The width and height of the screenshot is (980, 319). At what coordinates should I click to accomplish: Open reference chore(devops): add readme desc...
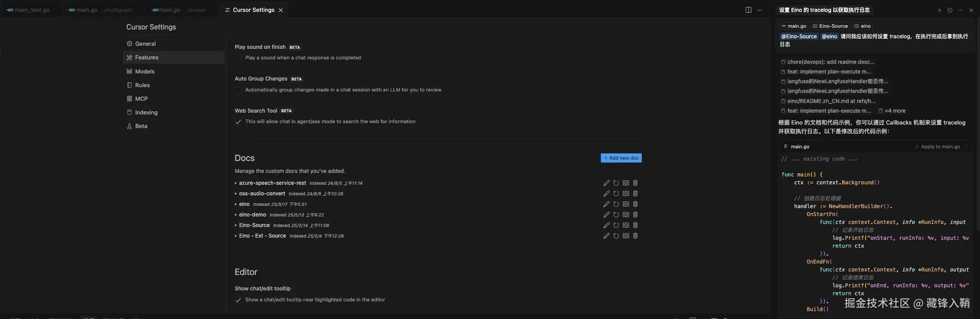point(828,62)
